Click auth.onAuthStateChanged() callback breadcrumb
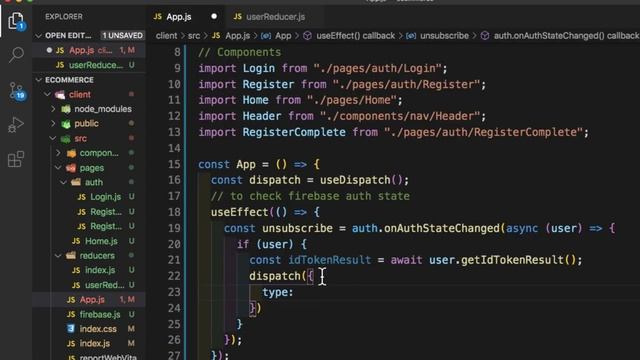The width and height of the screenshot is (640, 360). (566, 36)
